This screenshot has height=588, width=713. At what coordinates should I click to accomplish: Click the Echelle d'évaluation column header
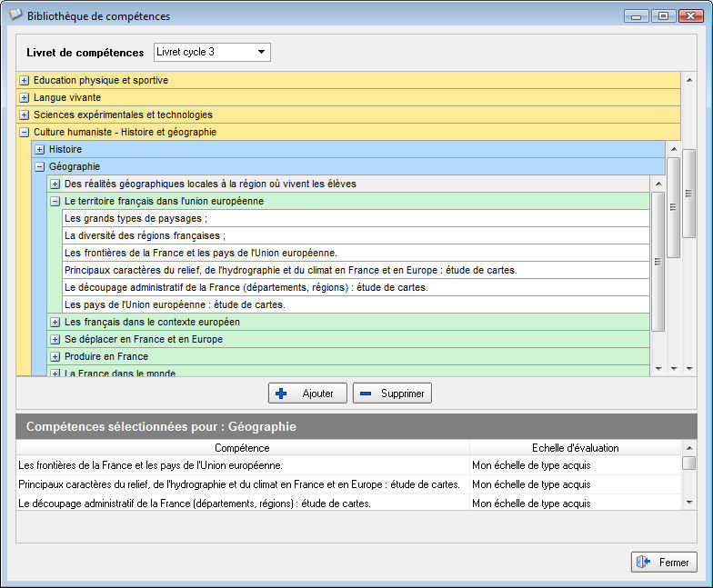click(x=575, y=447)
